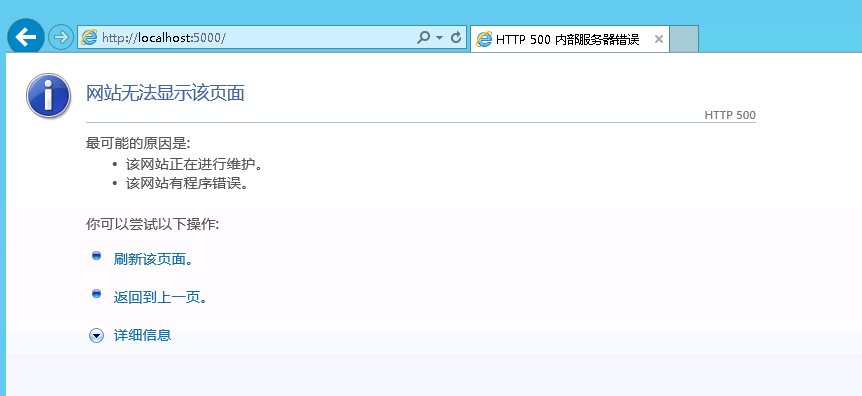Viewport: 862px width, 396px height.
Task: Go back with the browser Back arrow
Action: pyautogui.click(x=25, y=36)
